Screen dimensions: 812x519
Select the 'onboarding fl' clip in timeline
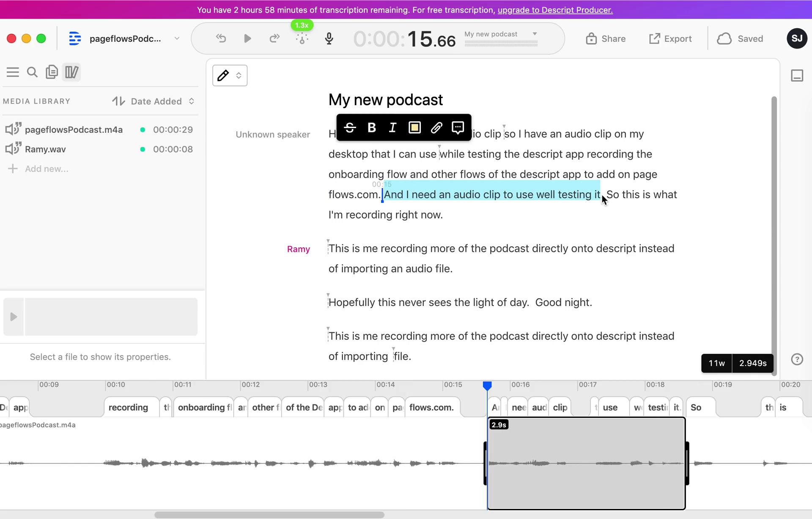(x=203, y=407)
